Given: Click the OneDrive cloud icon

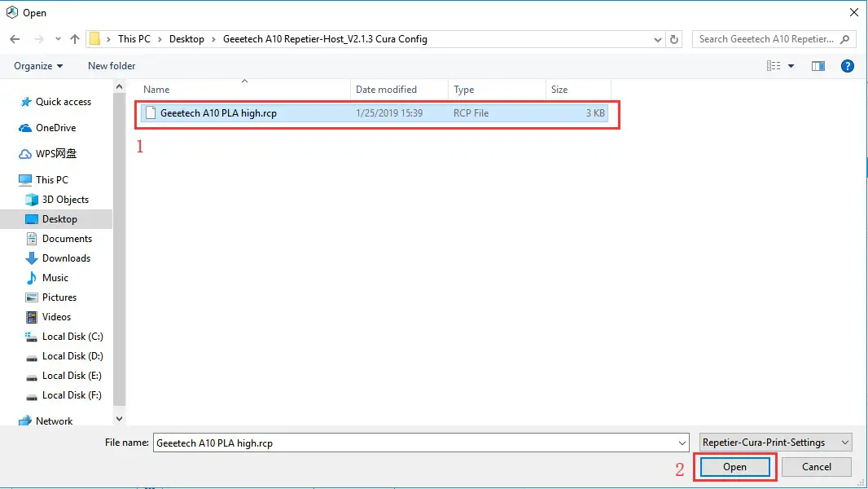Looking at the screenshot, I should point(25,128).
